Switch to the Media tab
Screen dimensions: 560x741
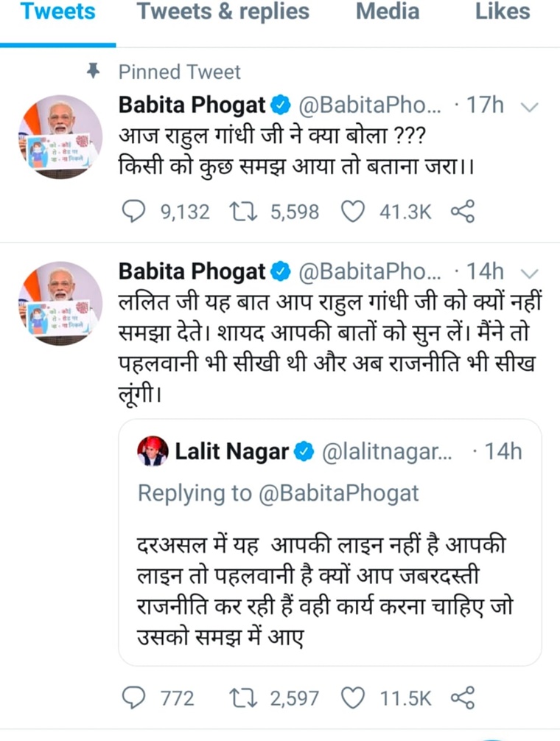[x=388, y=13]
